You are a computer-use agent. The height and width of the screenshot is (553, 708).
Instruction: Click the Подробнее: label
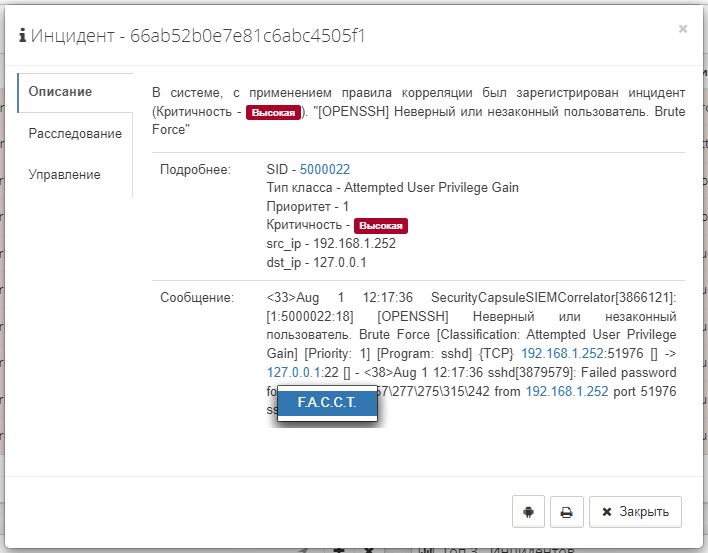pos(195,170)
